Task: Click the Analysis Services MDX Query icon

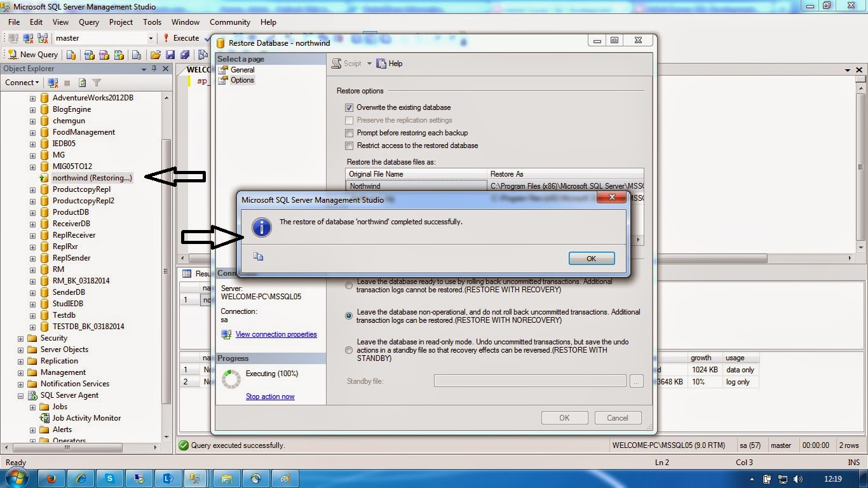Action: tap(89, 55)
